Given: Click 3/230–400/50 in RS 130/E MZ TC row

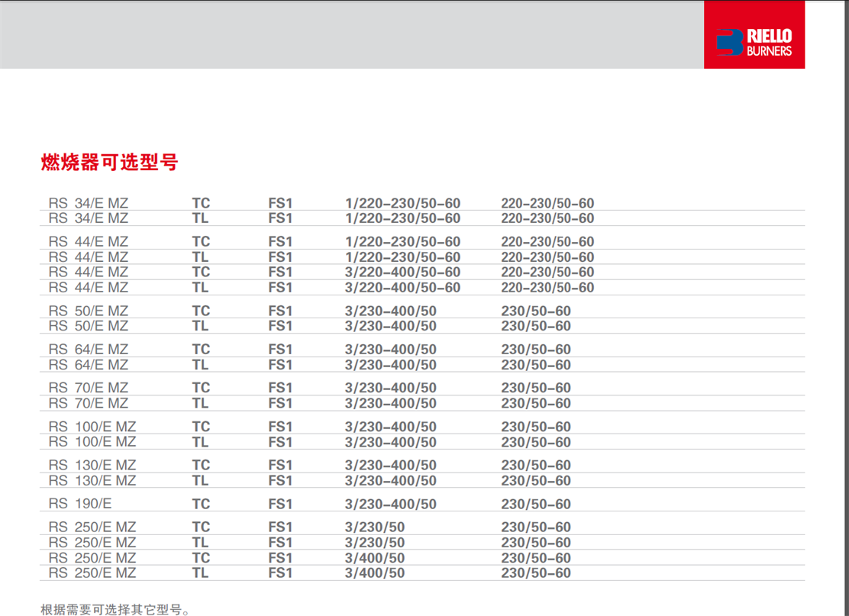Looking at the screenshot, I should pyautogui.click(x=391, y=465).
